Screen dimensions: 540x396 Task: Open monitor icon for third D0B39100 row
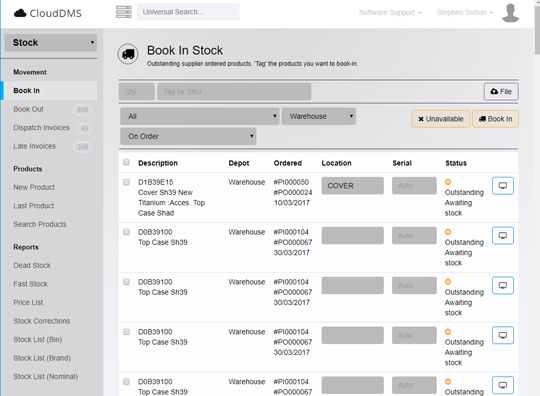coord(503,335)
